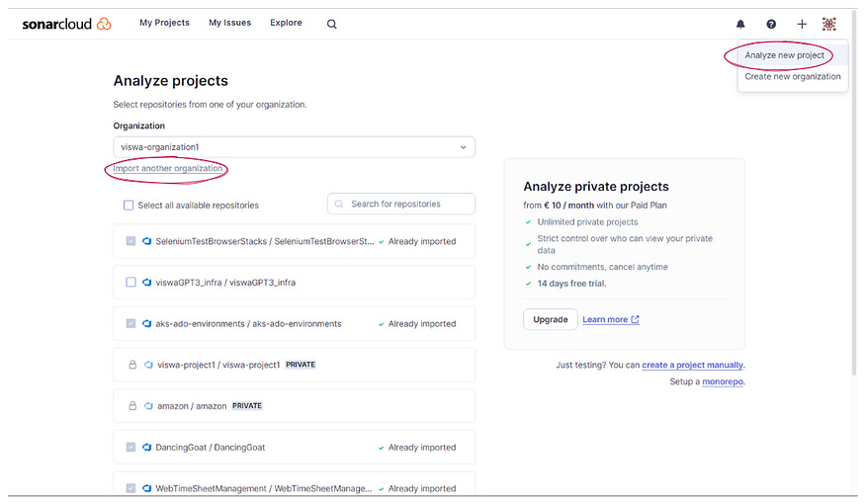Click the page's vertical scrollbar
The width and height of the screenshot is (865, 504).
click(x=855, y=193)
